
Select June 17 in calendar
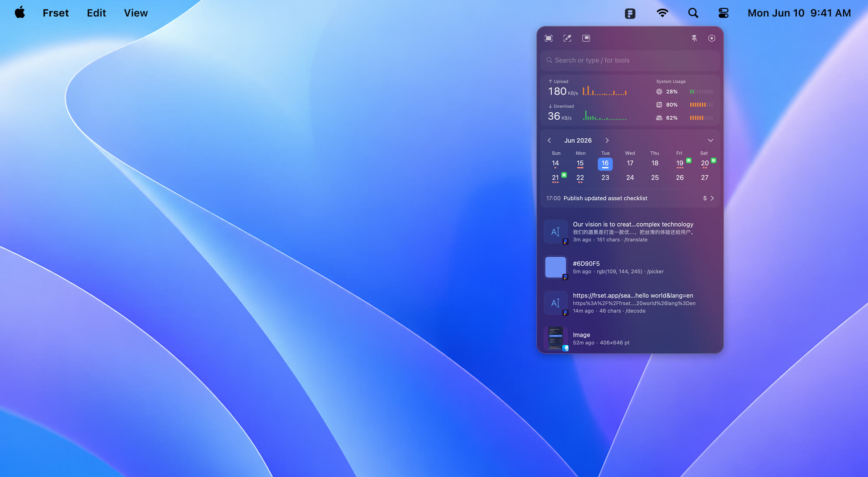[x=630, y=163]
